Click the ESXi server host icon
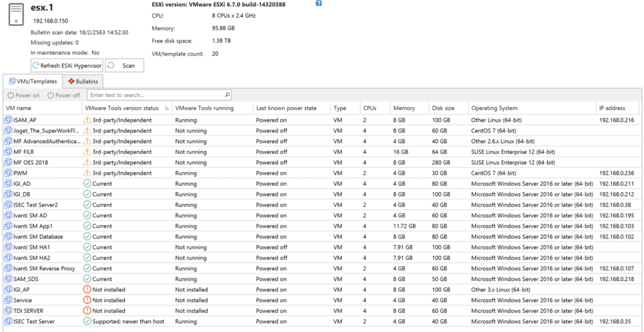Image resolution: width=644 pixels, height=332 pixels. pyautogui.click(x=16, y=14)
